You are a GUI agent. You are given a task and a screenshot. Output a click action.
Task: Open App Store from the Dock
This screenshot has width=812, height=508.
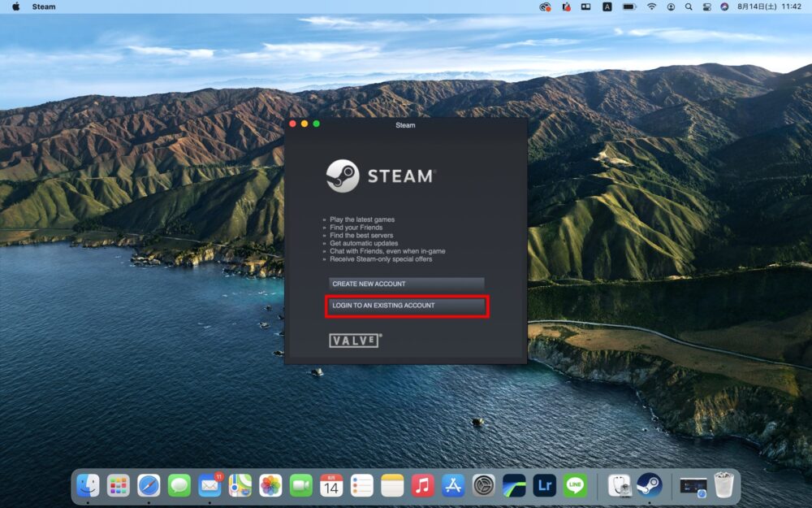click(453, 486)
